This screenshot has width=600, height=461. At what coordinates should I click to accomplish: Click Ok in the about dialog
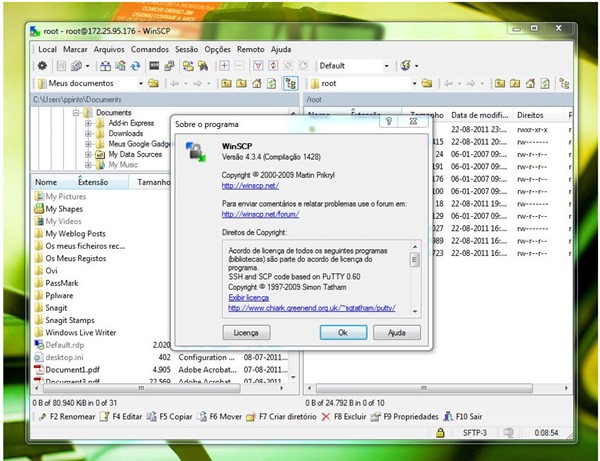coord(343,332)
